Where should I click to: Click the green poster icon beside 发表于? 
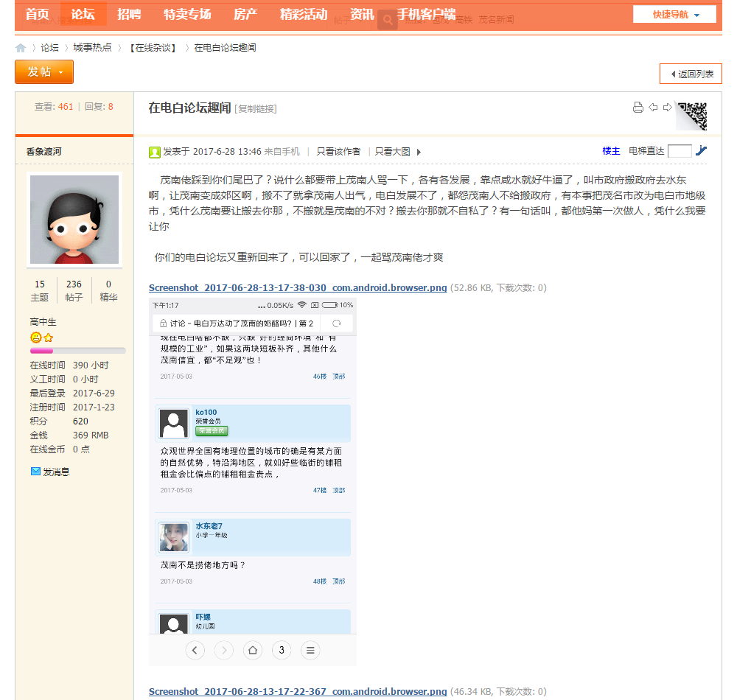click(x=155, y=153)
